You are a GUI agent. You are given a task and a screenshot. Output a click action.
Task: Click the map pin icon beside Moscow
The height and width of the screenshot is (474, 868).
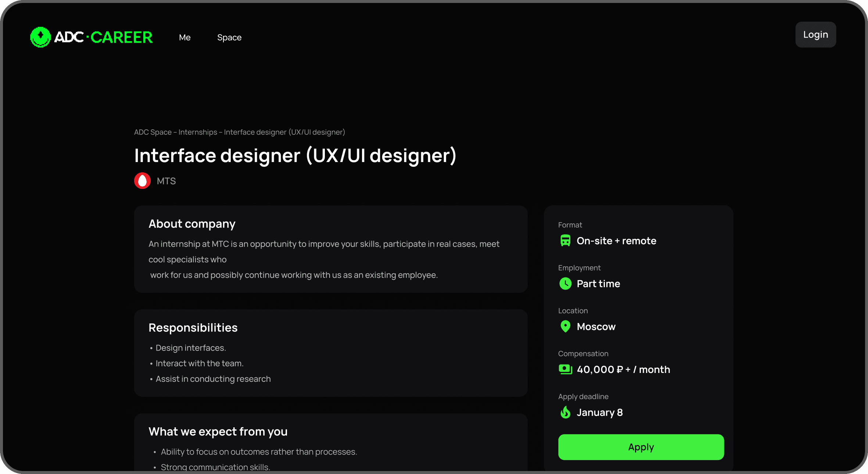point(565,326)
